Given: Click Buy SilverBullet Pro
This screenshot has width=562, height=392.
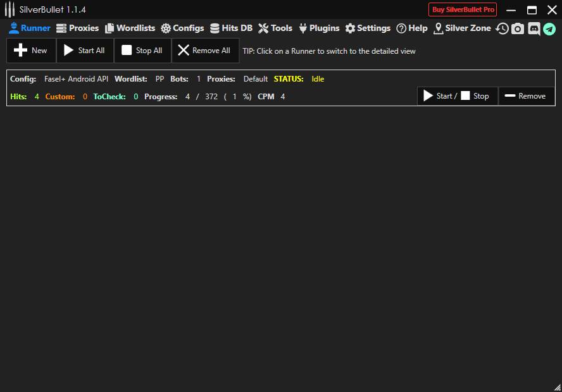Looking at the screenshot, I should tap(462, 9).
